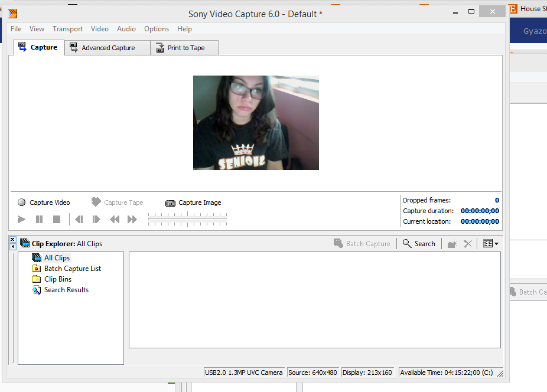The height and width of the screenshot is (392, 547).
Task: Click the webcam preview image
Action: coord(256,123)
